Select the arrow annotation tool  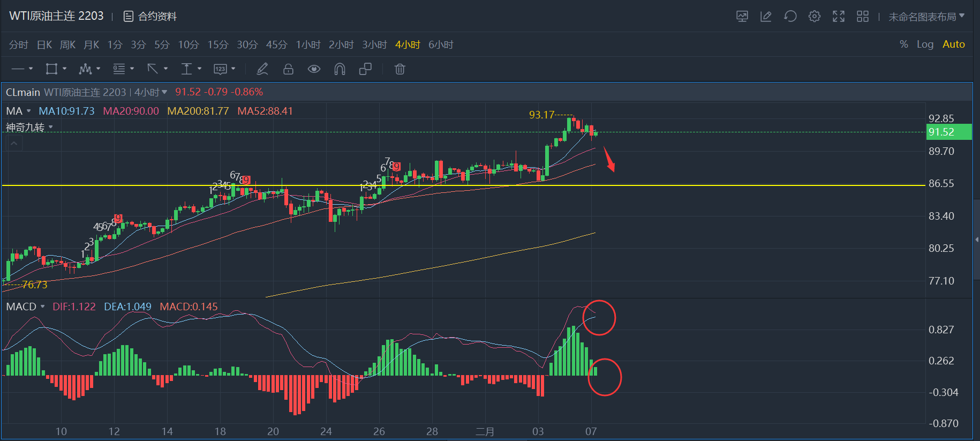click(153, 69)
